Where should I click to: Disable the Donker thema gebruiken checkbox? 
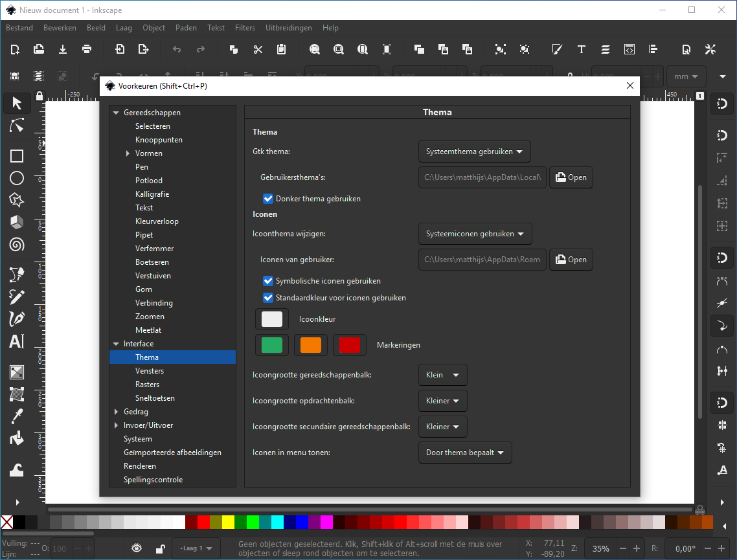click(268, 199)
